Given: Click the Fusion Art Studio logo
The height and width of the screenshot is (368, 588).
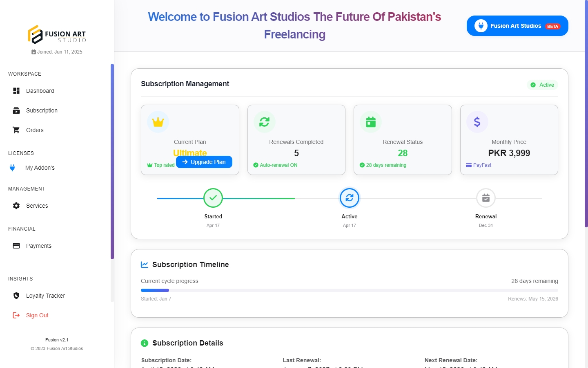Looking at the screenshot, I should coord(57,35).
